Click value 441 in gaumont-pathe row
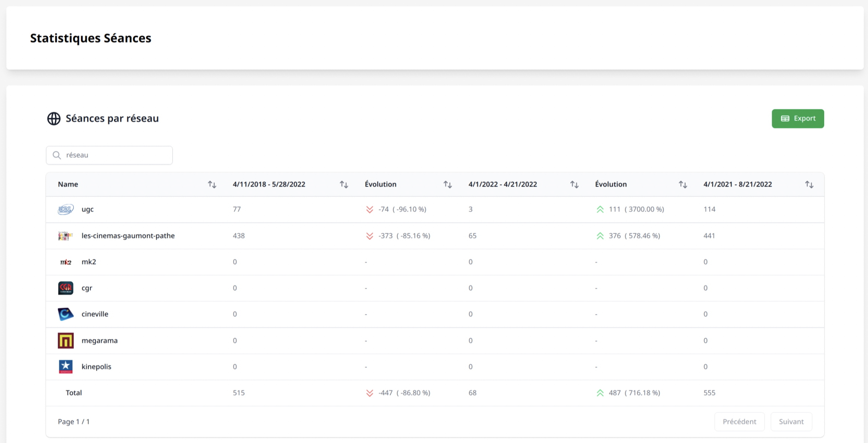The width and height of the screenshot is (868, 443). [709, 236]
